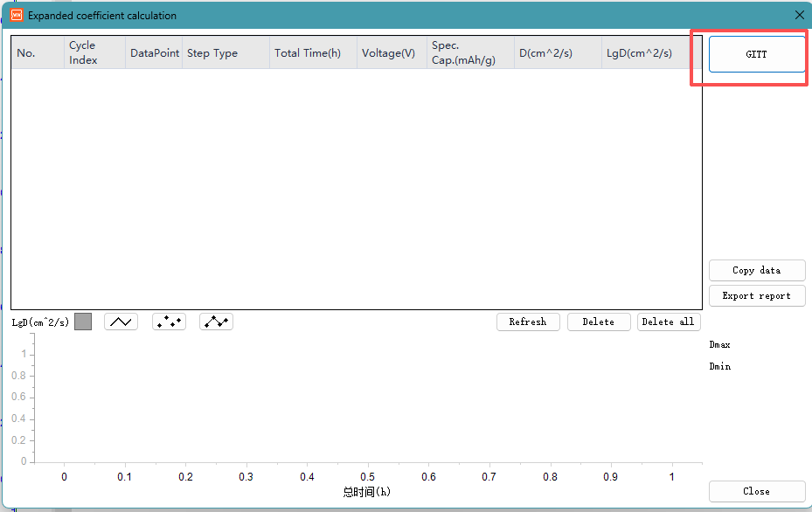The height and width of the screenshot is (512, 812).
Task: Sort by the Total Time(h) column header
Action: pos(313,53)
